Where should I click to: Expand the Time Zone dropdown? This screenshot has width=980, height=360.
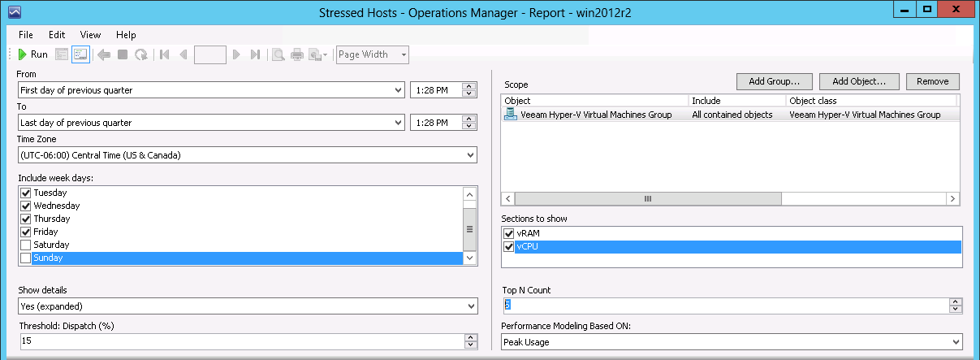[x=471, y=154]
